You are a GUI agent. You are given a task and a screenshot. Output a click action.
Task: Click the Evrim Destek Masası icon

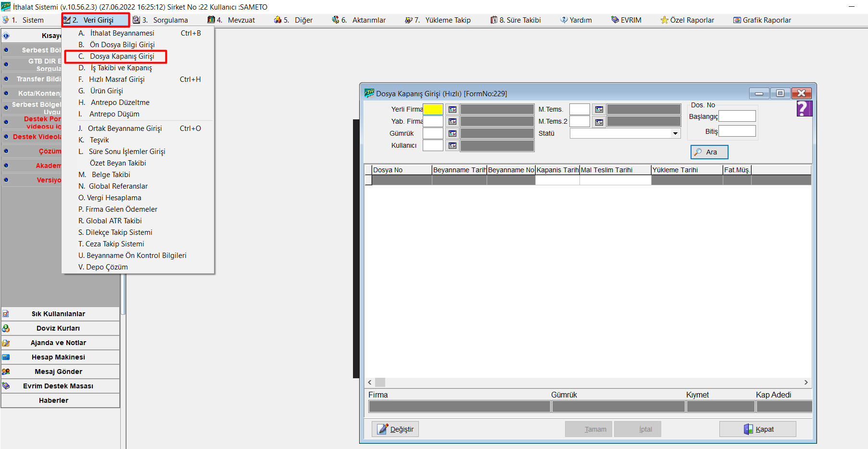6,386
